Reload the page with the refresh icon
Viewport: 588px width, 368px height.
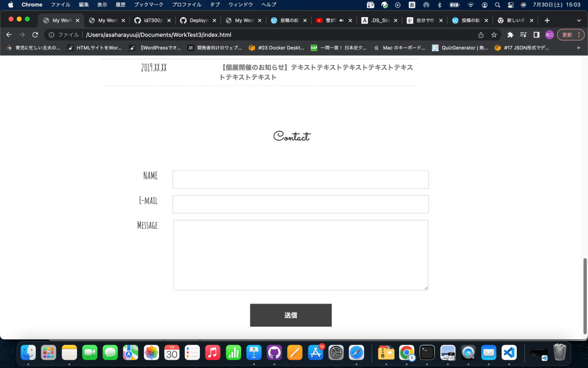pyautogui.click(x=35, y=34)
